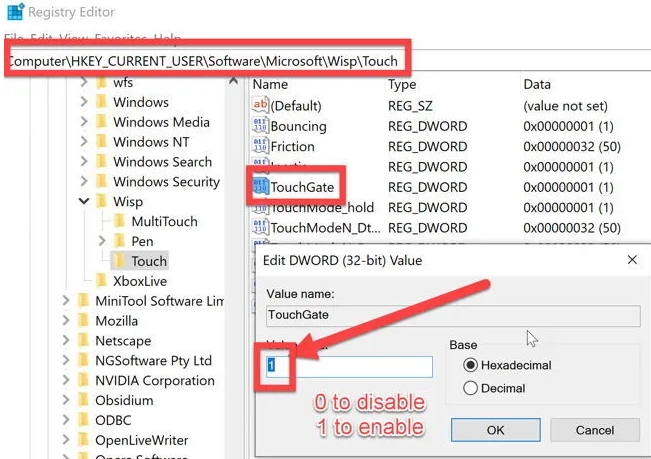Screen dimensions: 651x459
Task: Click the Type column header
Action: (402, 85)
